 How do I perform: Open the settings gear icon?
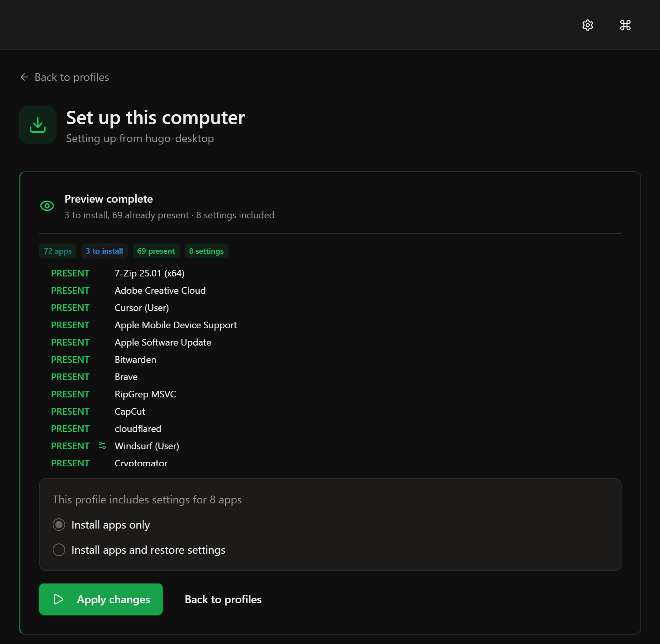pyautogui.click(x=587, y=25)
